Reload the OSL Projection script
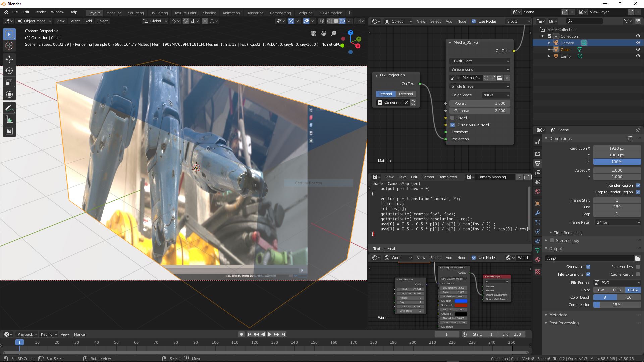The image size is (644, 362). coord(413,103)
